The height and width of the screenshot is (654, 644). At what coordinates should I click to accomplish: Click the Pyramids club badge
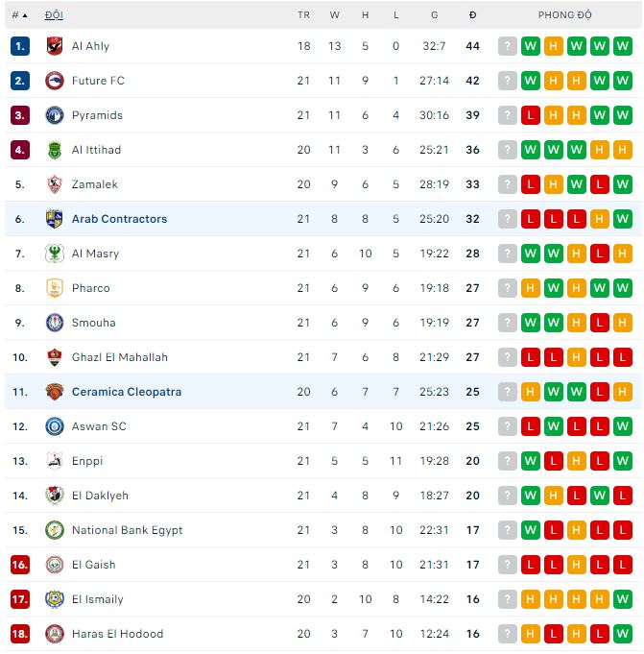[54, 115]
